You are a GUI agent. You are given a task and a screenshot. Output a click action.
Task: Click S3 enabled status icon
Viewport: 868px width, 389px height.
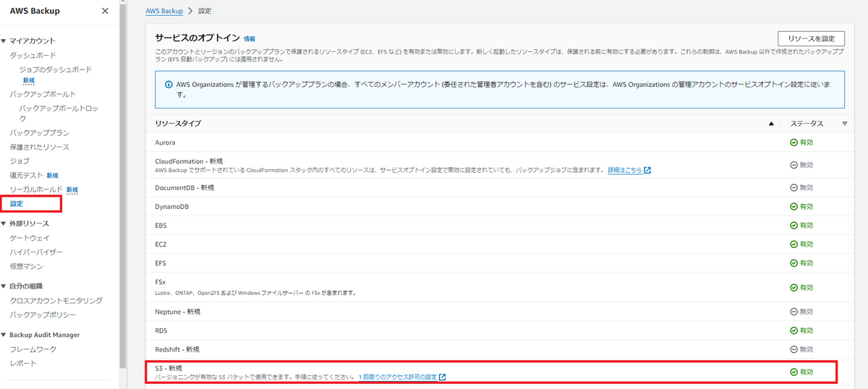pyautogui.click(x=793, y=372)
